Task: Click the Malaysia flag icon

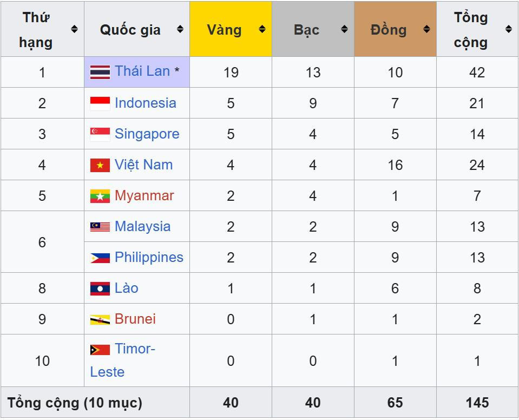Action: (100, 227)
